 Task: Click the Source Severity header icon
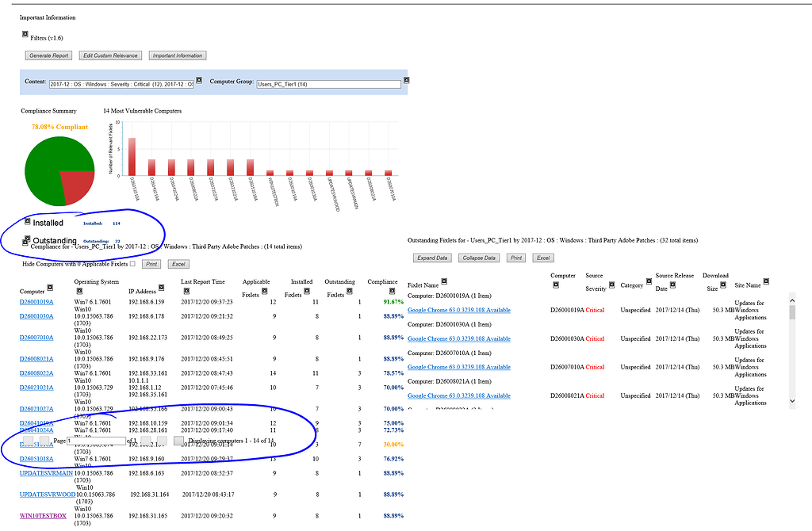[611, 284]
